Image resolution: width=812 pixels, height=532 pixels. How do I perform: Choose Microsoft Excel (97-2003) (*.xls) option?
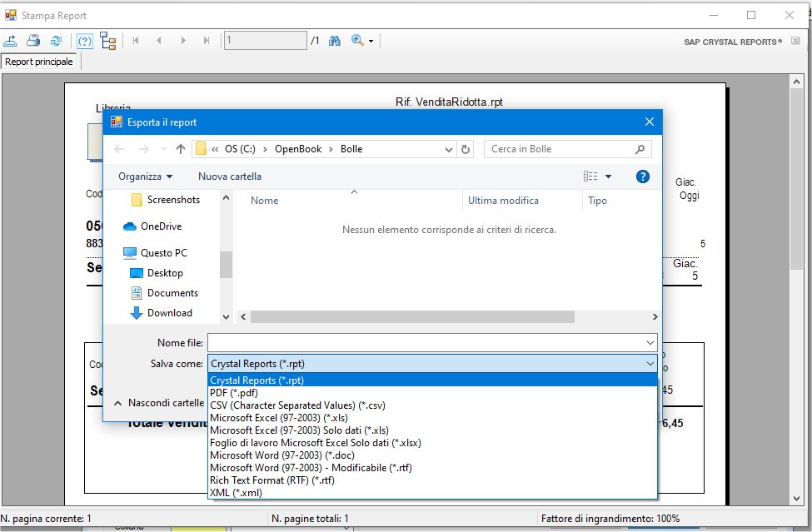pyautogui.click(x=432, y=418)
